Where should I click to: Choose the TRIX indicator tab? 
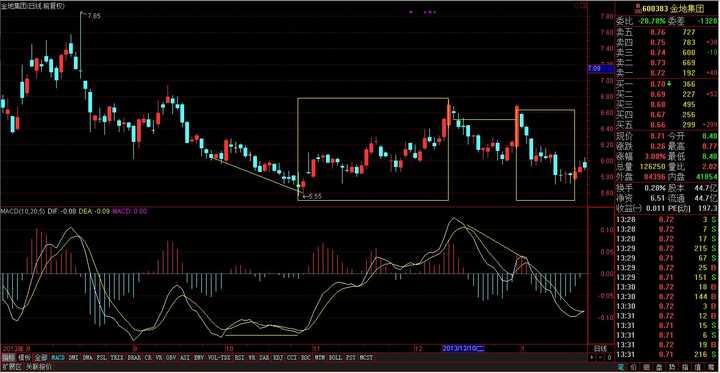tap(118, 357)
